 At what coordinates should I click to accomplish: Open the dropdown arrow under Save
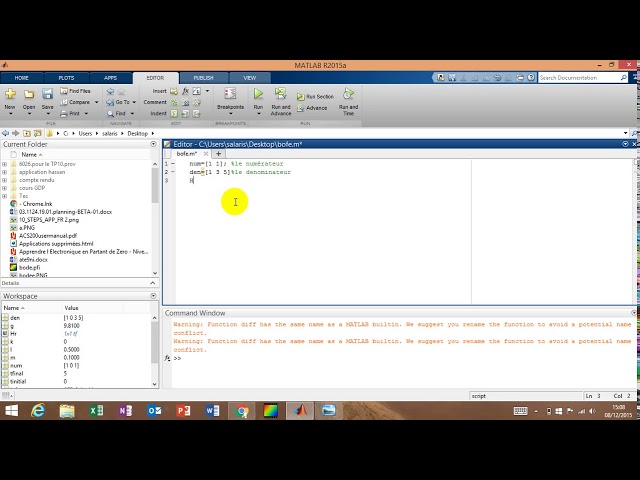pyautogui.click(x=47, y=114)
